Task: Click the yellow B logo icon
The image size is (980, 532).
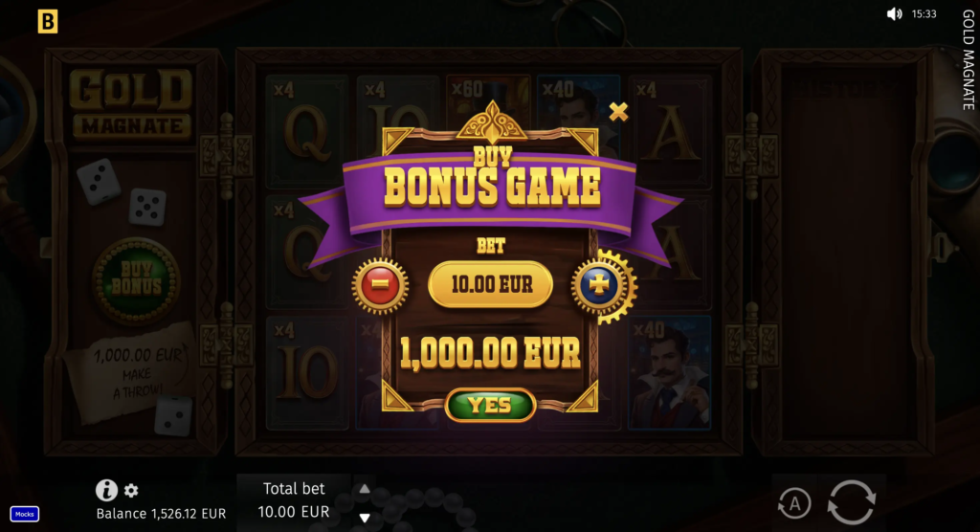Action: [48, 21]
